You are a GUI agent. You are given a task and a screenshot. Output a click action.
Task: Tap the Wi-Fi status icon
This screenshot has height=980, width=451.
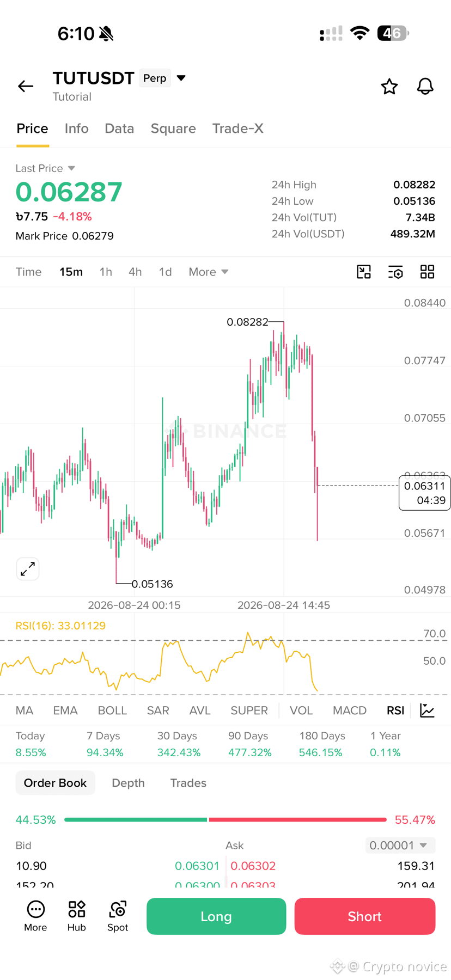(359, 33)
